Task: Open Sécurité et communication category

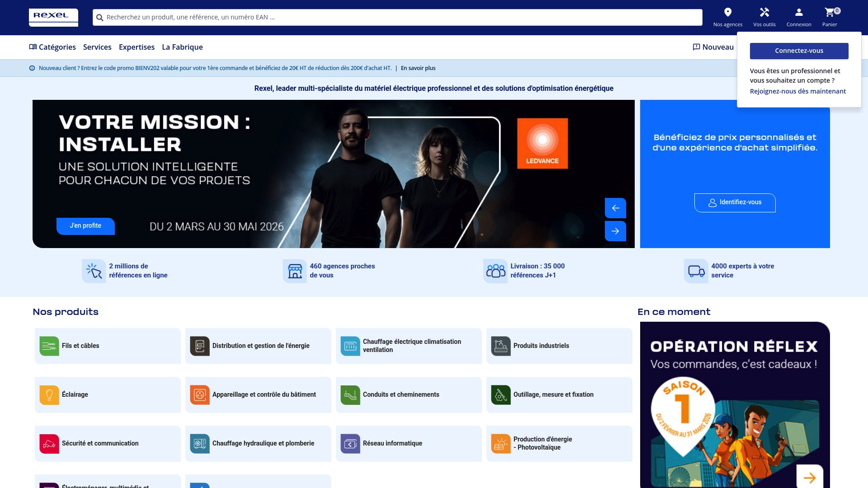Action: click(108, 444)
